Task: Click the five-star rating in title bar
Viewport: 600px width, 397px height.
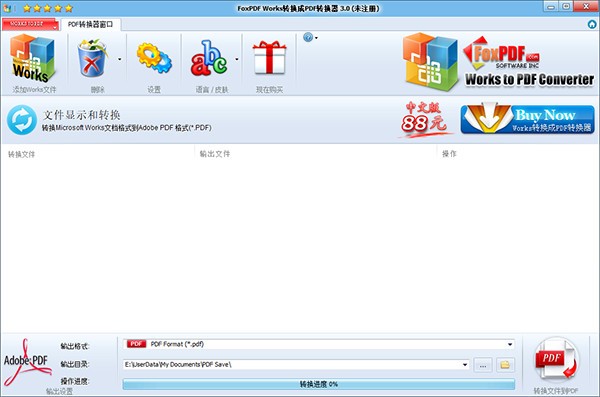Action: (x=47, y=8)
